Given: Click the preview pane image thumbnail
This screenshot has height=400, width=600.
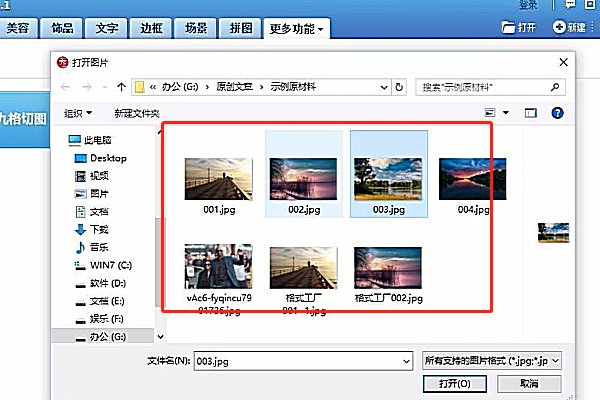Looking at the screenshot, I should (x=553, y=232).
